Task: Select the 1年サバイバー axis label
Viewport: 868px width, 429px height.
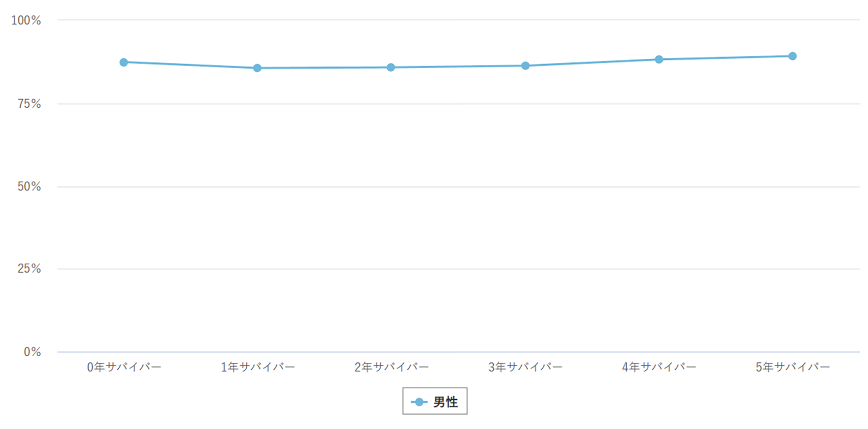Action: pyautogui.click(x=258, y=367)
